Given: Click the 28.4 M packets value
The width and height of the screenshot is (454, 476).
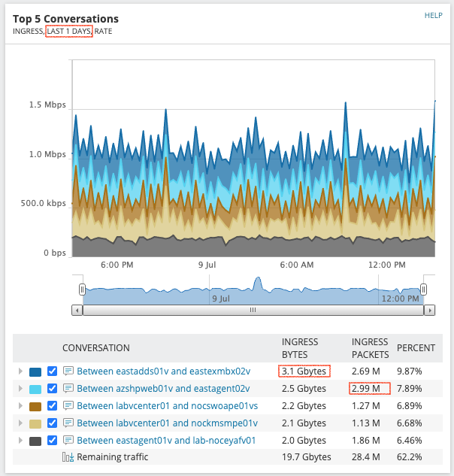Looking at the screenshot, I should click(366, 457).
